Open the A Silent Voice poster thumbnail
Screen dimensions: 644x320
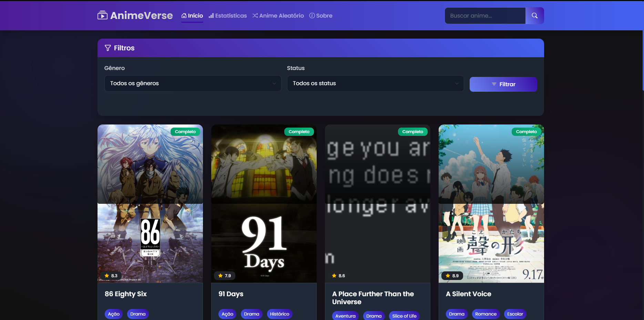491,203
